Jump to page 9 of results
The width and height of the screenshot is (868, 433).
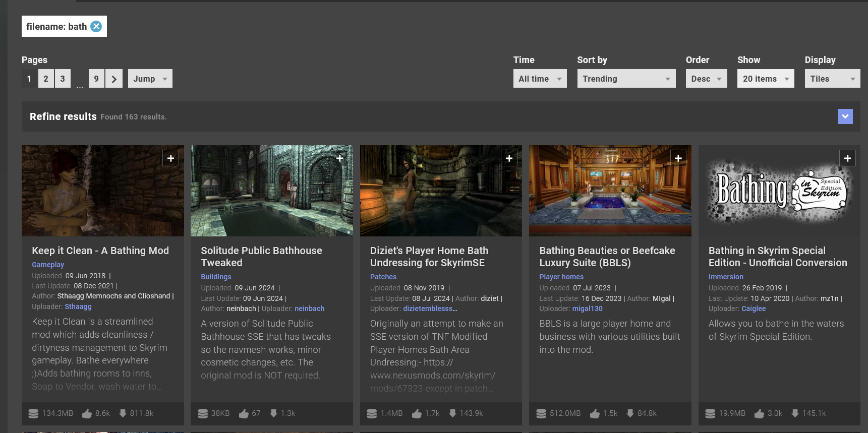[x=96, y=79]
